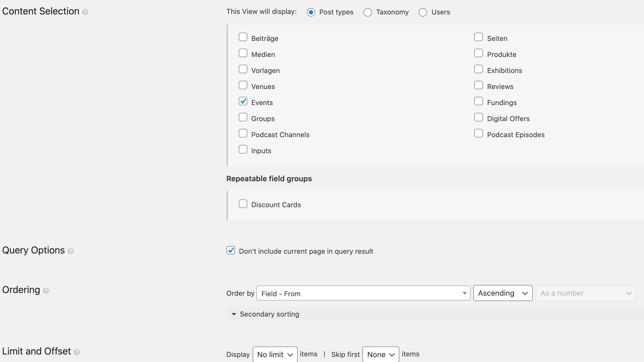Click the 'Order by' label

coord(240,293)
